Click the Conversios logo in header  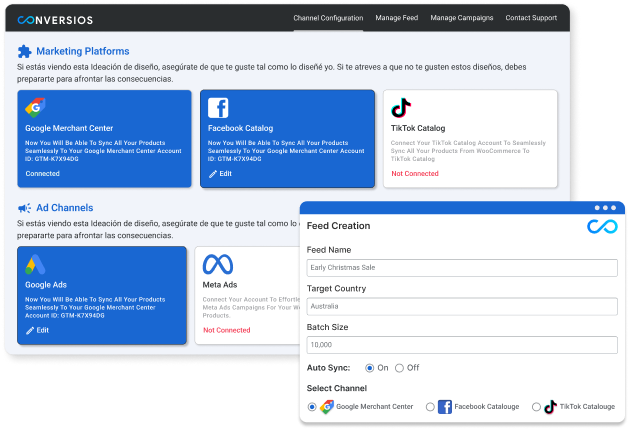55,20
